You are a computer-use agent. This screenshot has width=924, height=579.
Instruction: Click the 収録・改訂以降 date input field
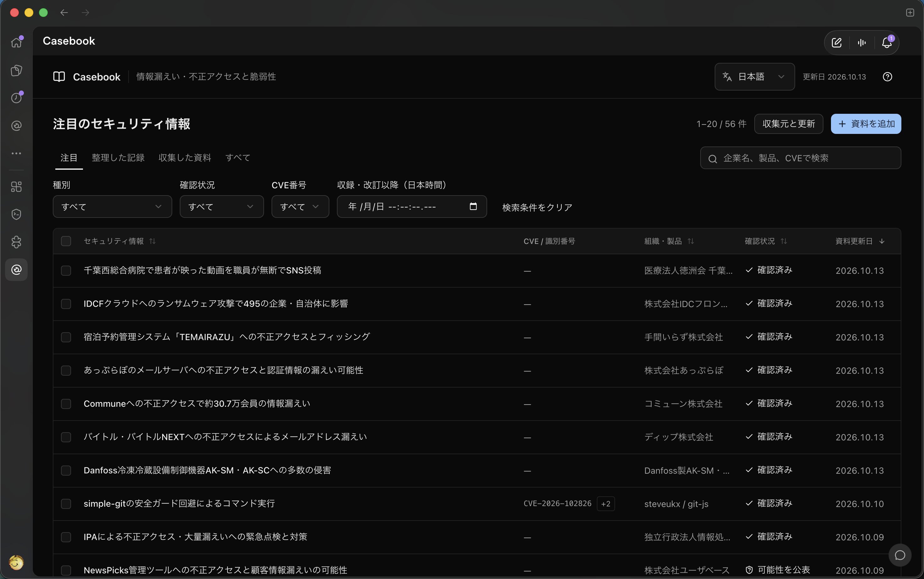(411, 207)
